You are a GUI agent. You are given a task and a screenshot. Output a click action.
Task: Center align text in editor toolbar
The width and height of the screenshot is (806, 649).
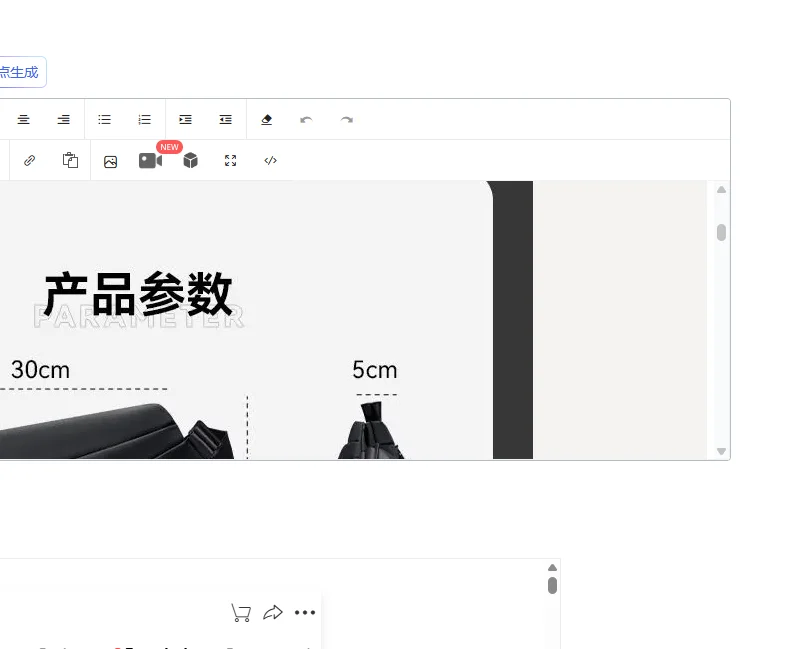click(23, 120)
